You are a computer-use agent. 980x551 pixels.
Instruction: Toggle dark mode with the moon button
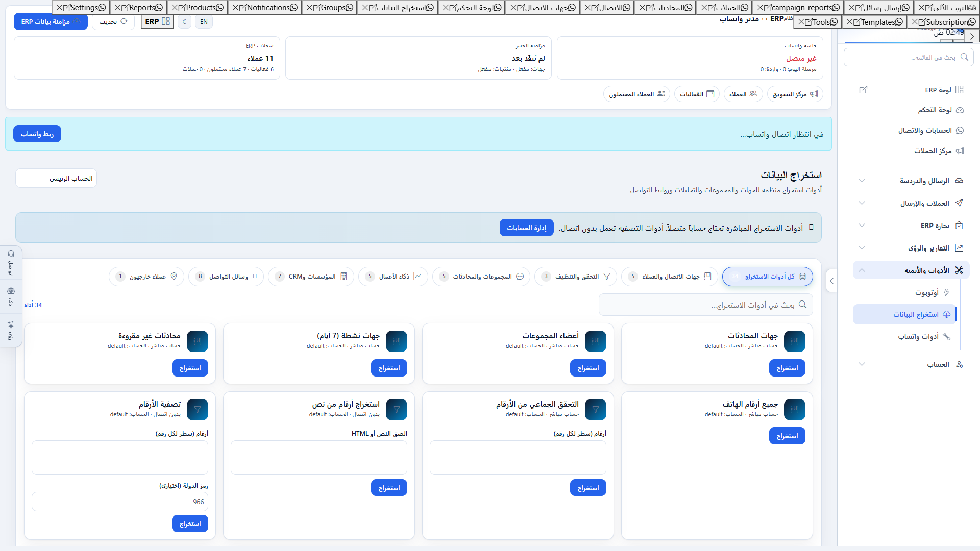coord(185,22)
